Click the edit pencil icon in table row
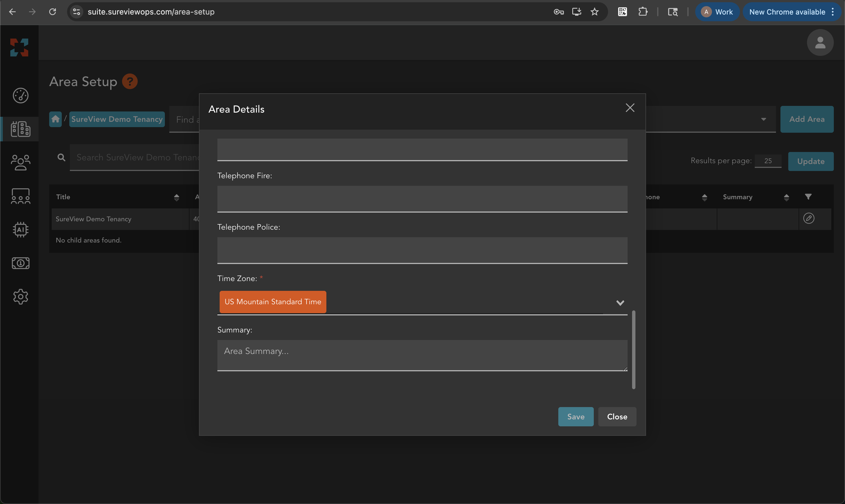This screenshot has width=845, height=504. (809, 218)
